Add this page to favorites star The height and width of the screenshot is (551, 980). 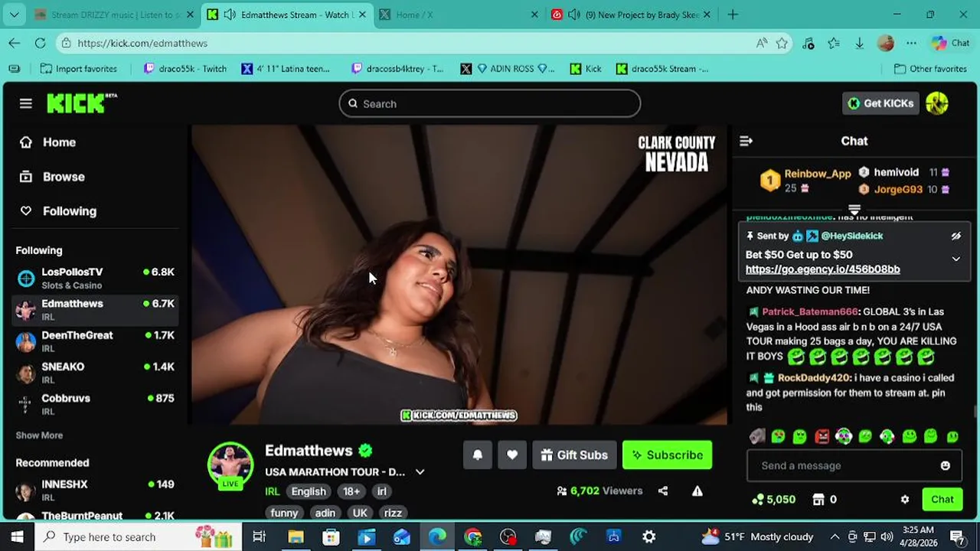782,44
